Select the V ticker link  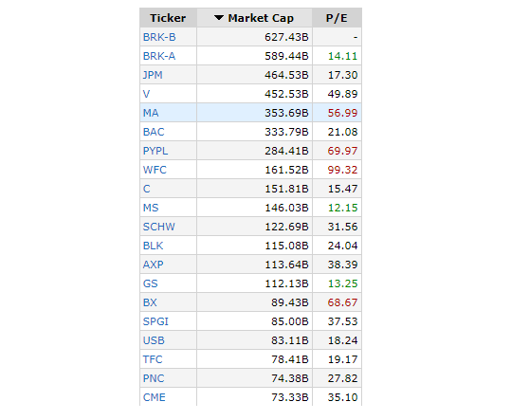click(146, 94)
